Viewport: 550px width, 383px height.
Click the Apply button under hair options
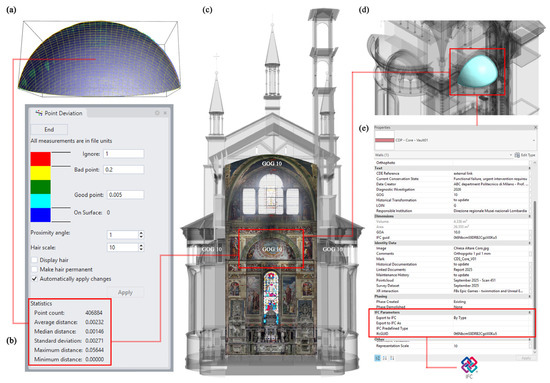[125, 292]
